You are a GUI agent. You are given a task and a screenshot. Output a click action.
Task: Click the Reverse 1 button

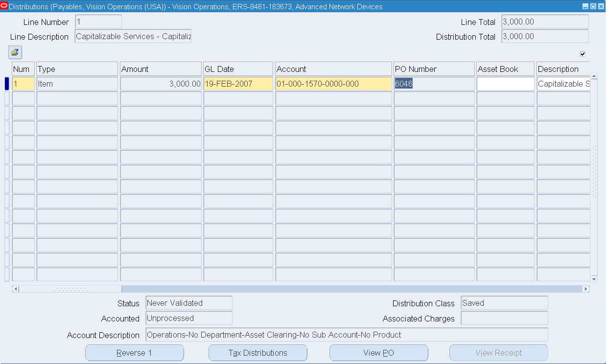point(135,353)
